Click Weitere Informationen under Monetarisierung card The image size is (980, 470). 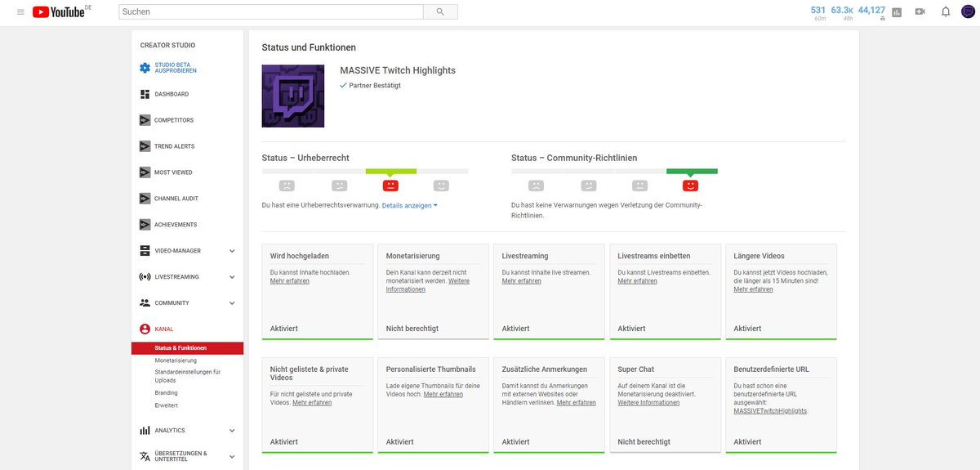click(428, 285)
